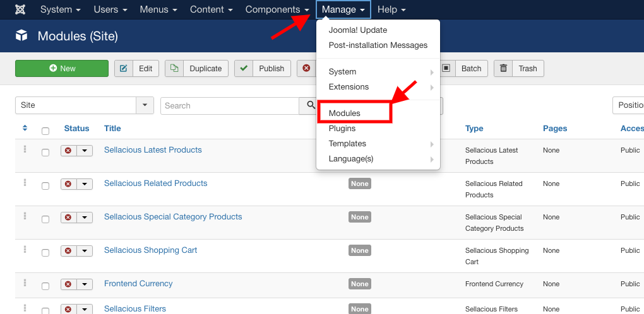The height and width of the screenshot is (314, 644).
Task: Sort table by Status column
Action: coord(76,128)
